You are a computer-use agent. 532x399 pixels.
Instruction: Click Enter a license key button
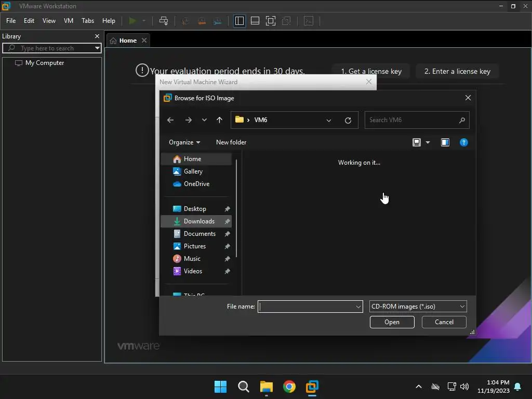pyautogui.click(x=457, y=71)
